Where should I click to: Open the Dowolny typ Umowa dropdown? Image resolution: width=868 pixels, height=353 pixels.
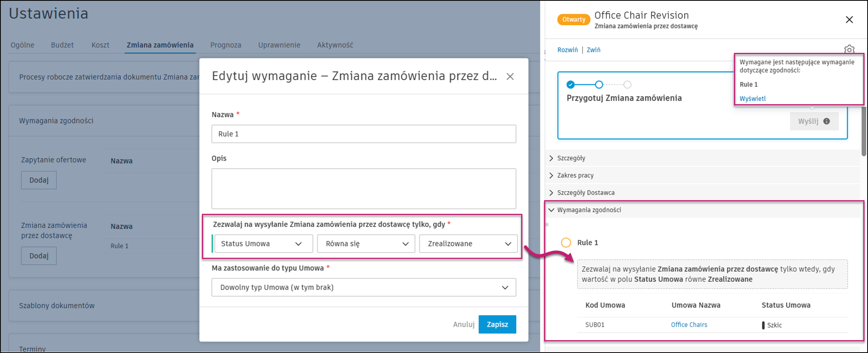pyautogui.click(x=364, y=287)
